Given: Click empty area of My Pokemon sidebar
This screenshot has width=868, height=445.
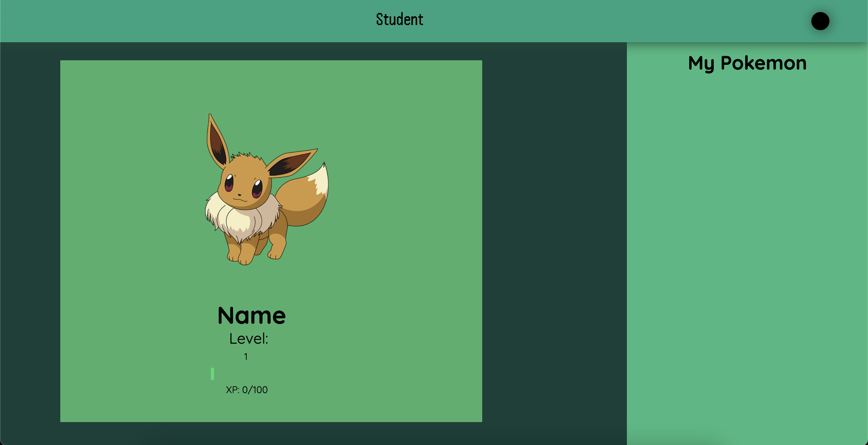Looking at the screenshot, I should (x=747, y=236).
